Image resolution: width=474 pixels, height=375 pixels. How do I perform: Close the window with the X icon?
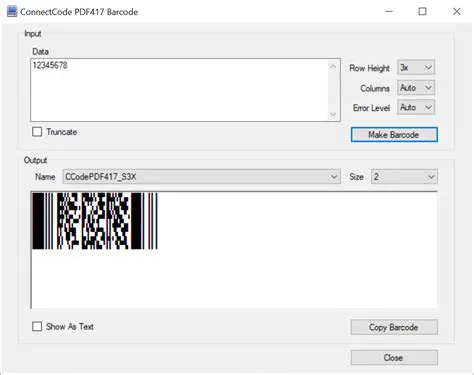(457, 12)
